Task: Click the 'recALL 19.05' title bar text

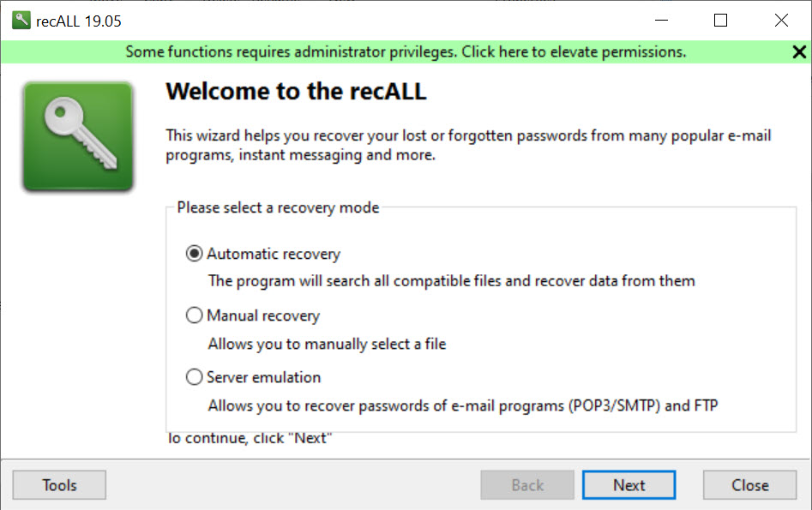Action: 79,21
